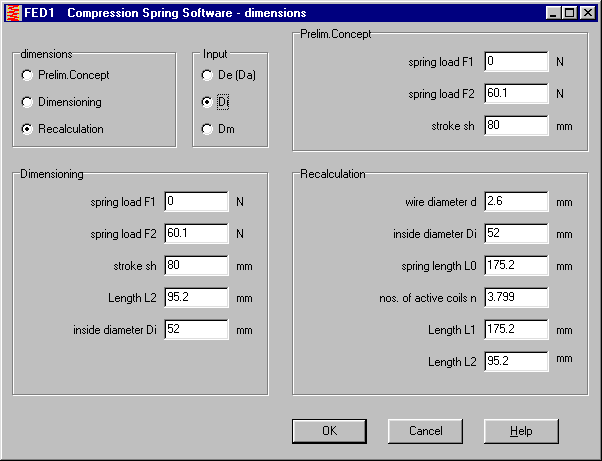This screenshot has height=461, width=602.
Task: Click Dimensioning inside diameter Di field
Action: tap(197, 329)
